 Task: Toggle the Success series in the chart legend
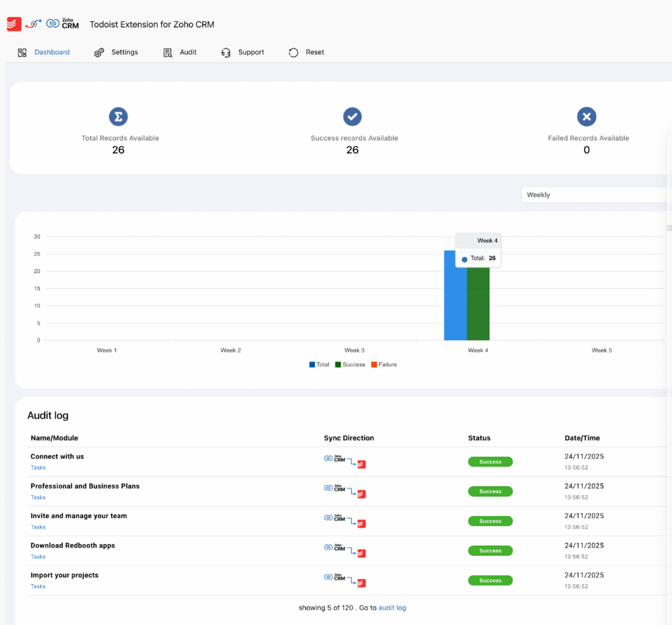pos(350,364)
